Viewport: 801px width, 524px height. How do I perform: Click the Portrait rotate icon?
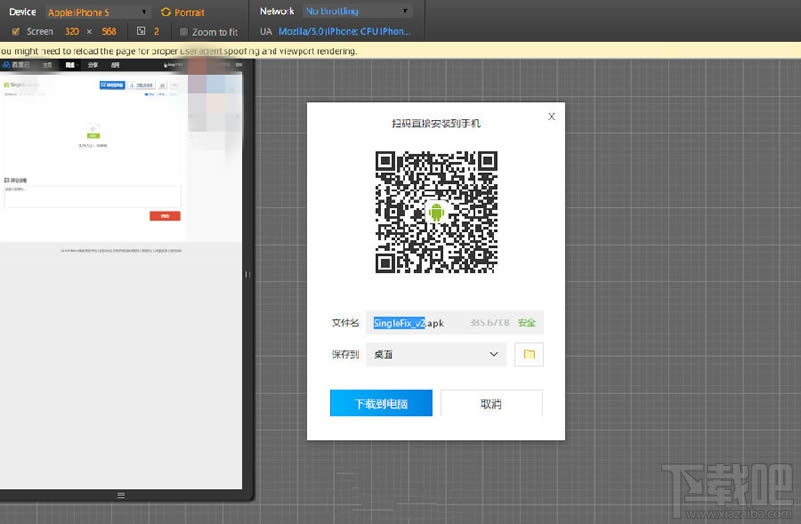pos(166,12)
